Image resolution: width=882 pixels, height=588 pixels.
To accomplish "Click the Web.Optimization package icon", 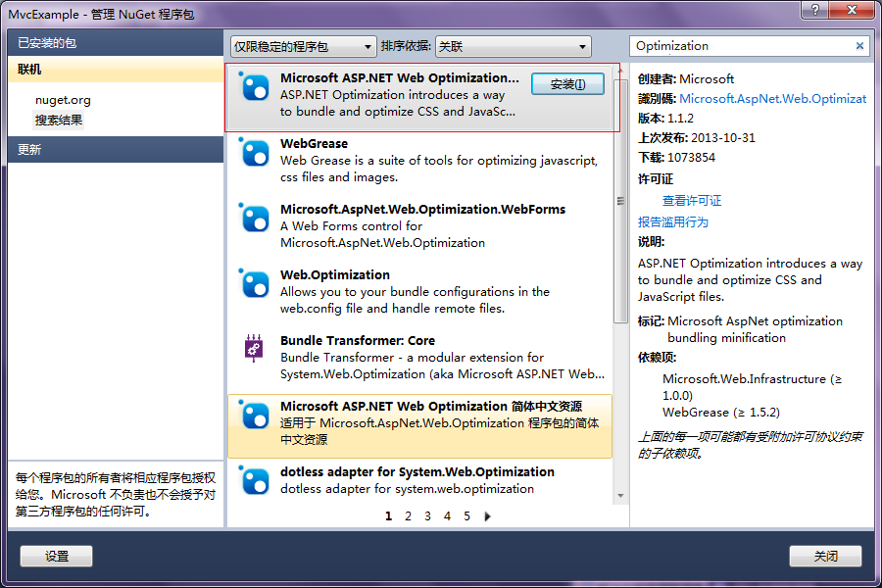I will (x=254, y=284).
